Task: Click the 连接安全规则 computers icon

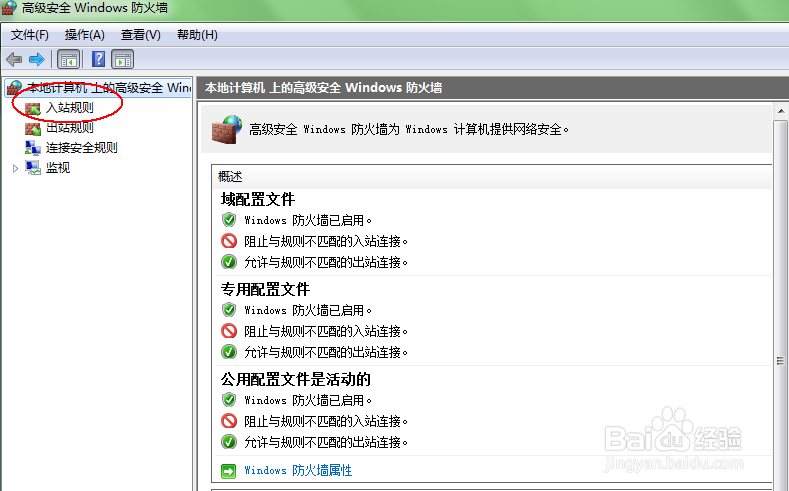Action: pyautogui.click(x=33, y=148)
